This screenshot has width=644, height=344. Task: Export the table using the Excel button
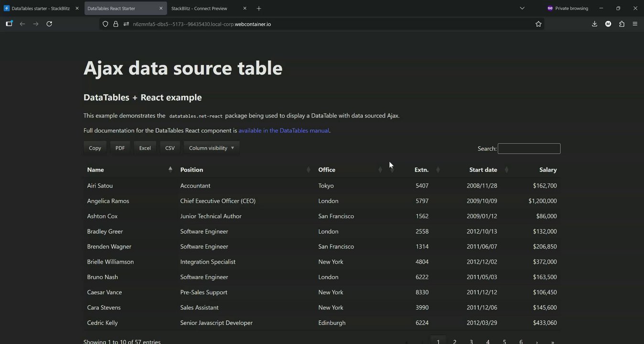[x=145, y=148]
